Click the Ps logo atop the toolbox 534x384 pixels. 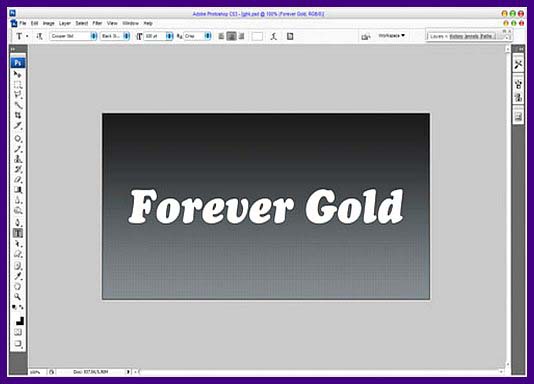(18, 63)
